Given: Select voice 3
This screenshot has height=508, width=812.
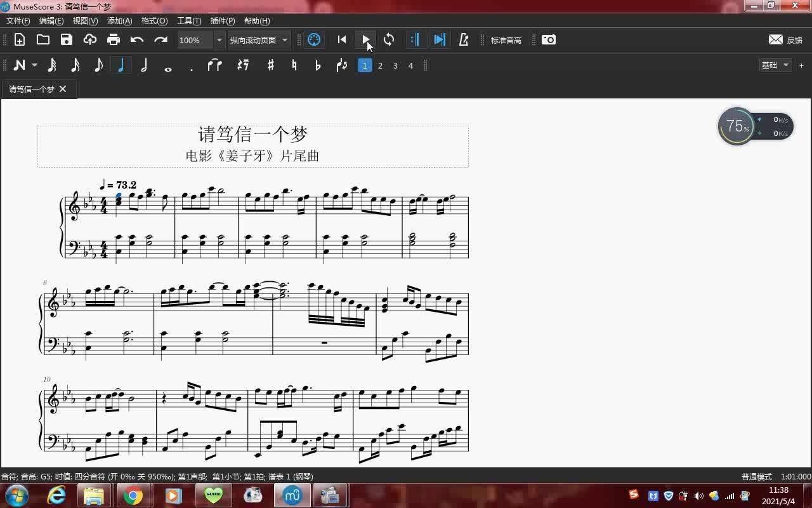Looking at the screenshot, I should [395, 65].
